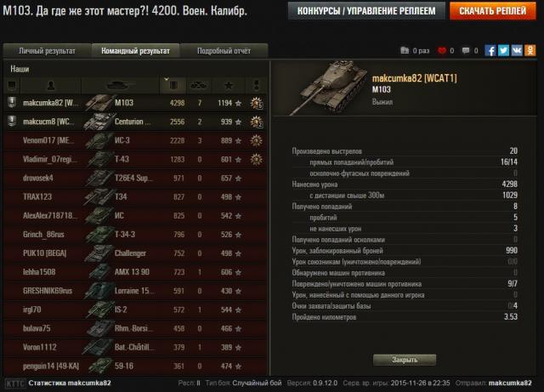Share replay via Twitter icon
This screenshot has height=392, width=544.
[503, 51]
